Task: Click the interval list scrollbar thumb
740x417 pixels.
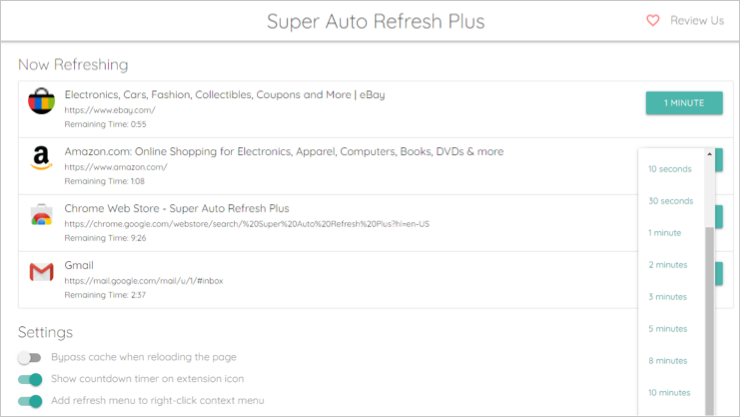Action: click(x=711, y=320)
